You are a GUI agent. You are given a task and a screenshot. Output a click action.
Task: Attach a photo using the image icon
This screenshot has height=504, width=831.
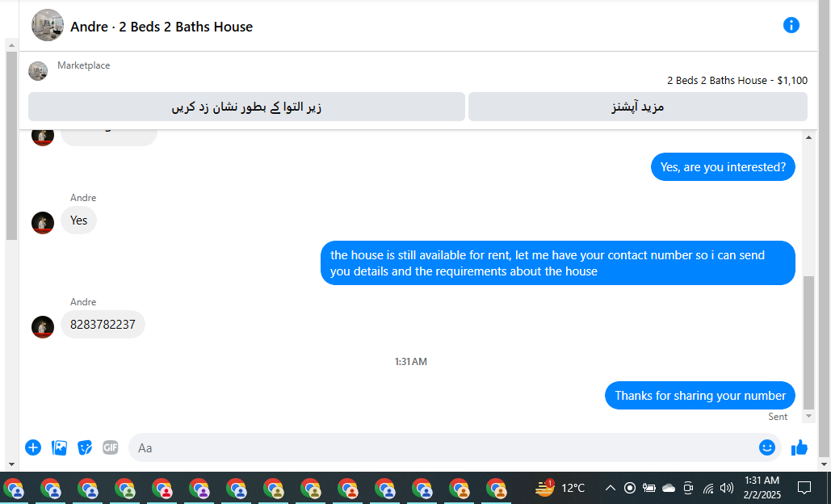(59, 447)
